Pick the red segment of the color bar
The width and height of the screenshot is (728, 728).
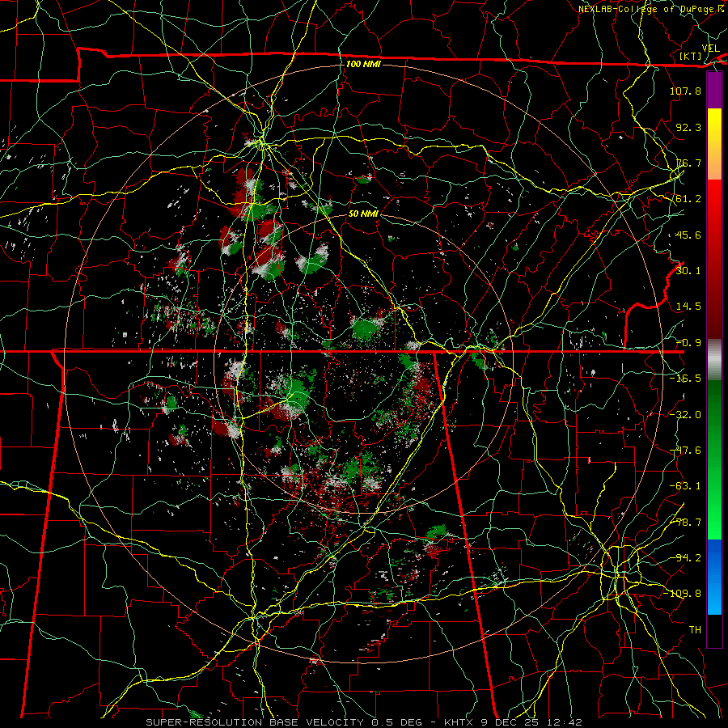click(714, 259)
